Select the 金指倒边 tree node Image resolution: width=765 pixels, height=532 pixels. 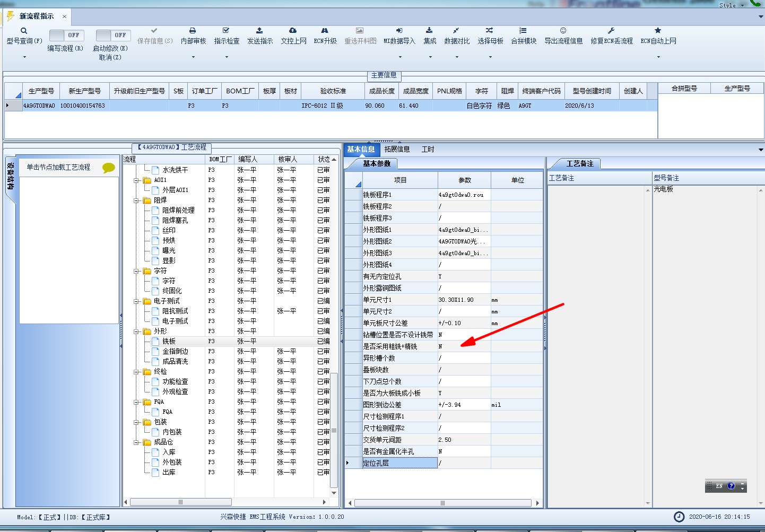(x=175, y=352)
